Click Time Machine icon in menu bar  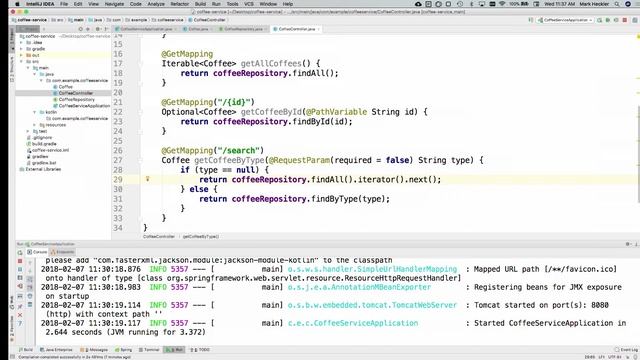[x=460, y=4]
